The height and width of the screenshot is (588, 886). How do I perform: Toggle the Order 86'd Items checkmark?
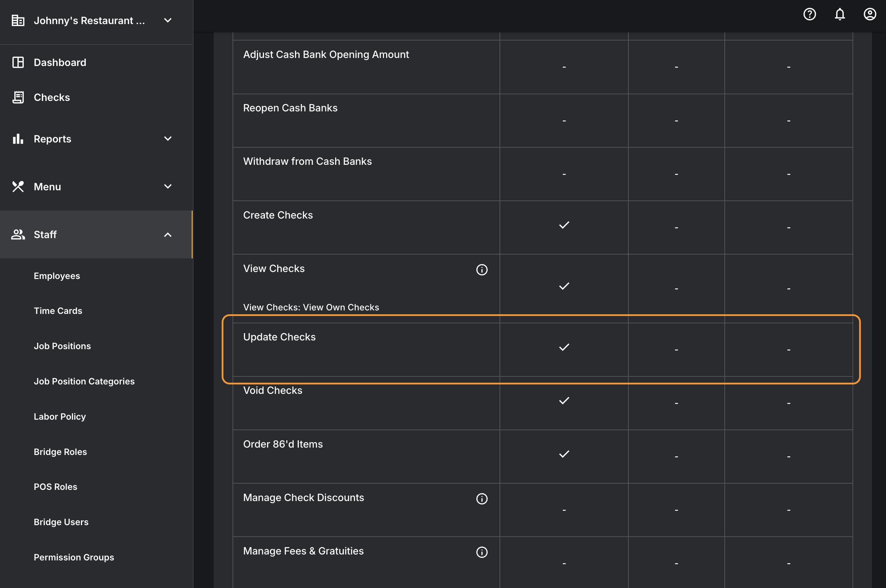point(564,454)
